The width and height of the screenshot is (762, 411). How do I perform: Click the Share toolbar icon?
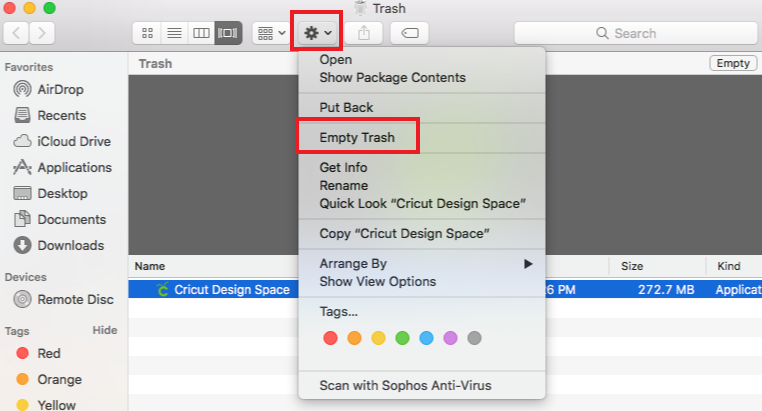tap(362, 33)
